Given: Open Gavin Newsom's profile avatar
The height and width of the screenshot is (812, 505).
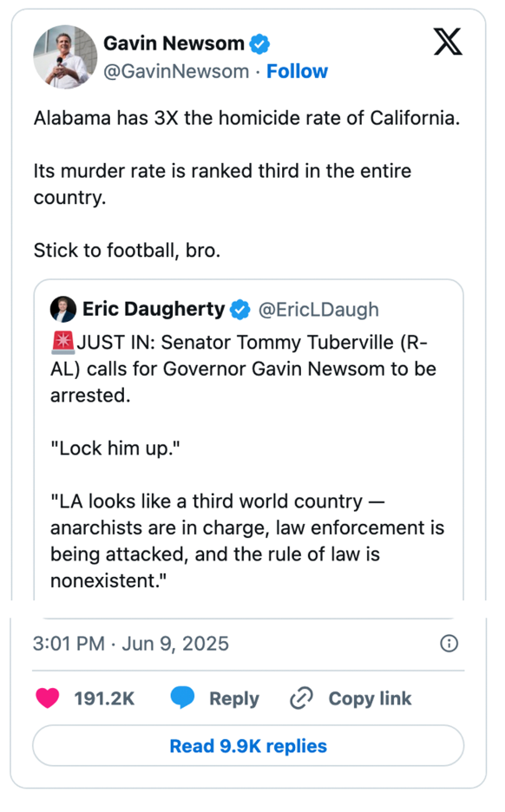Looking at the screenshot, I should pos(65,57).
